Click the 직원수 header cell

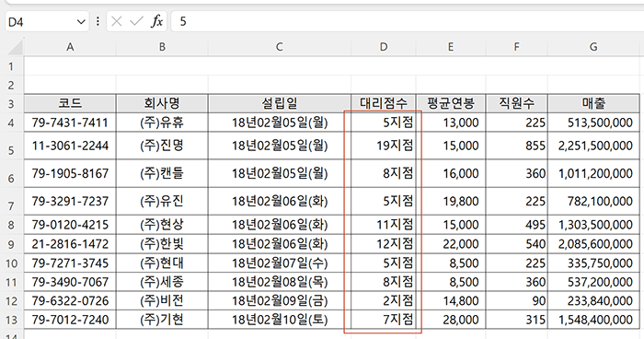tap(516, 103)
